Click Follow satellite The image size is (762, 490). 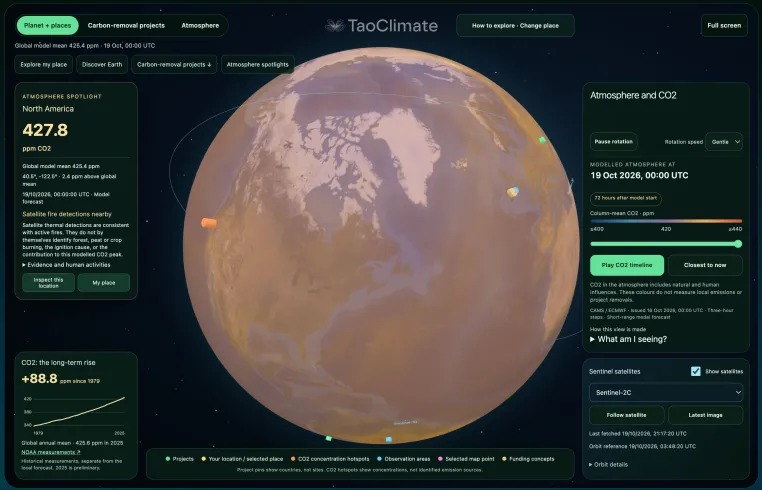(626, 415)
